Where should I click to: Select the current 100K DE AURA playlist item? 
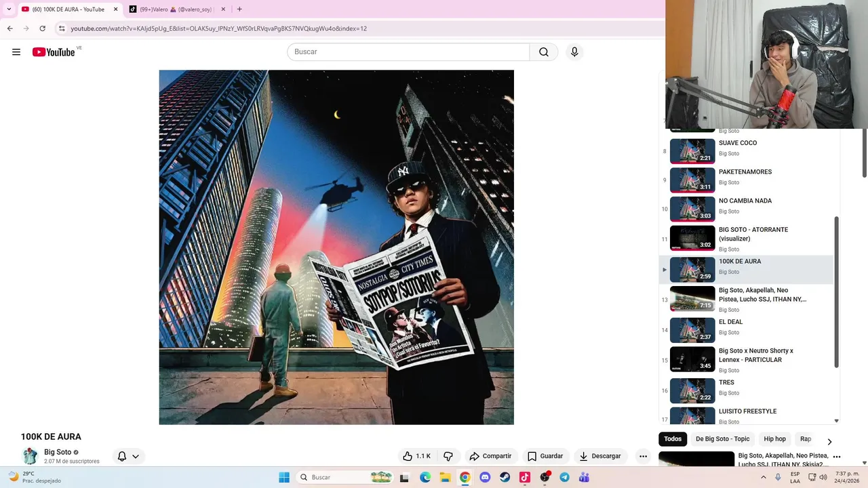[x=746, y=270]
